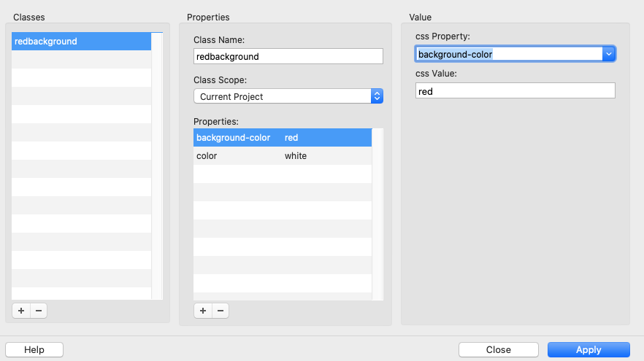
Task: Select the background-color property row
Action: 234,138
